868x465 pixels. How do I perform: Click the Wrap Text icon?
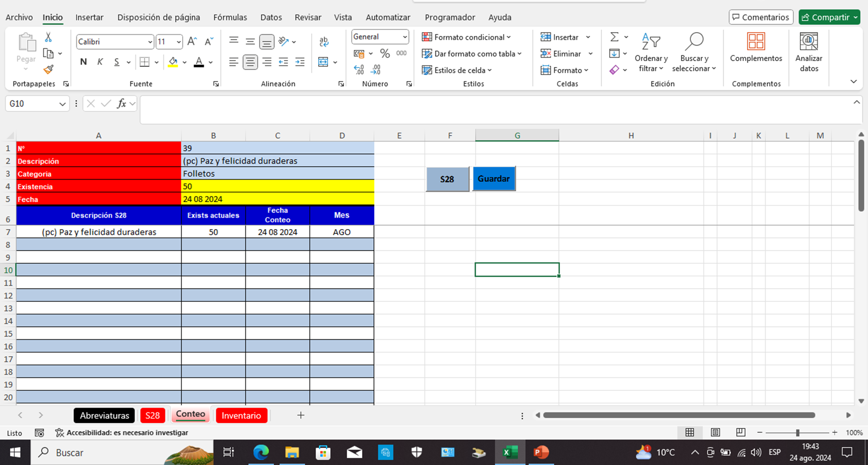click(x=324, y=42)
